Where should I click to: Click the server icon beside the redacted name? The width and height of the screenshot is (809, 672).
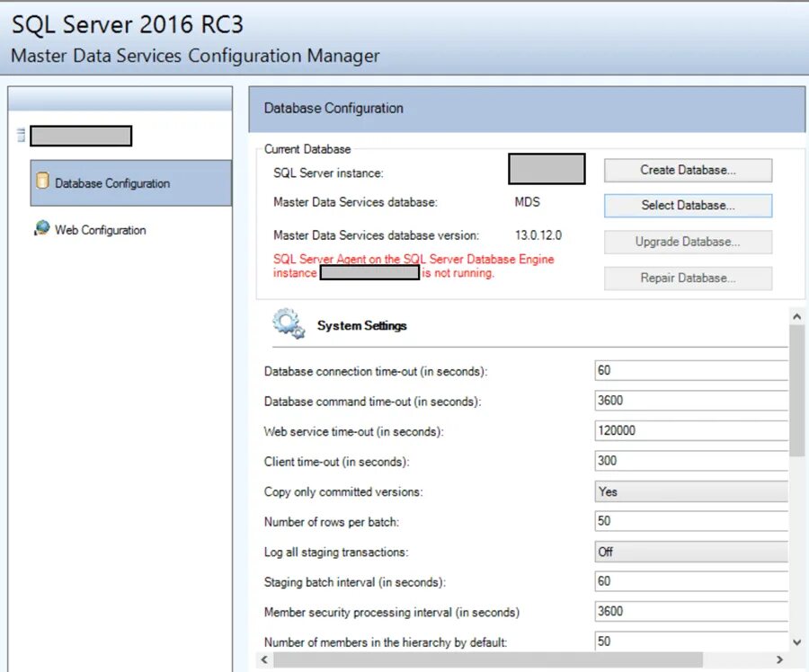pos(22,135)
